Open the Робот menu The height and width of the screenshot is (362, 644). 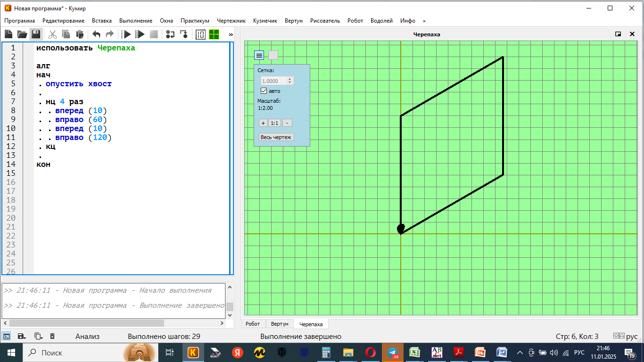click(x=355, y=21)
